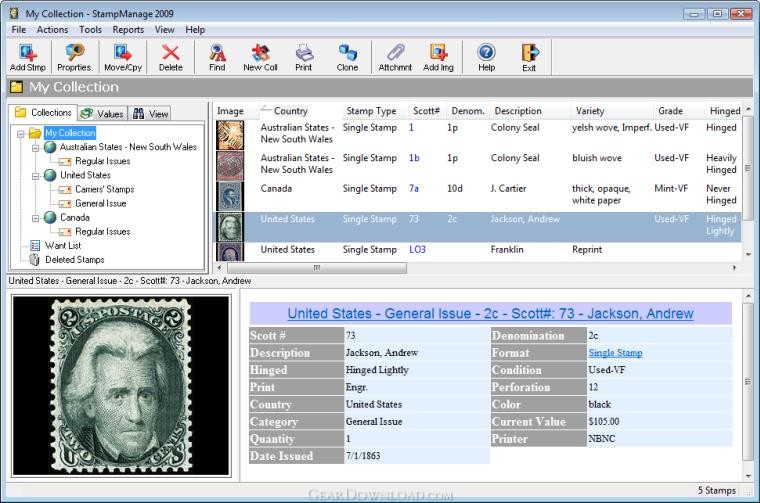Image resolution: width=760 pixels, height=503 pixels.
Task: Click the '7/1/1863' date issued value
Action: pos(363,456)
